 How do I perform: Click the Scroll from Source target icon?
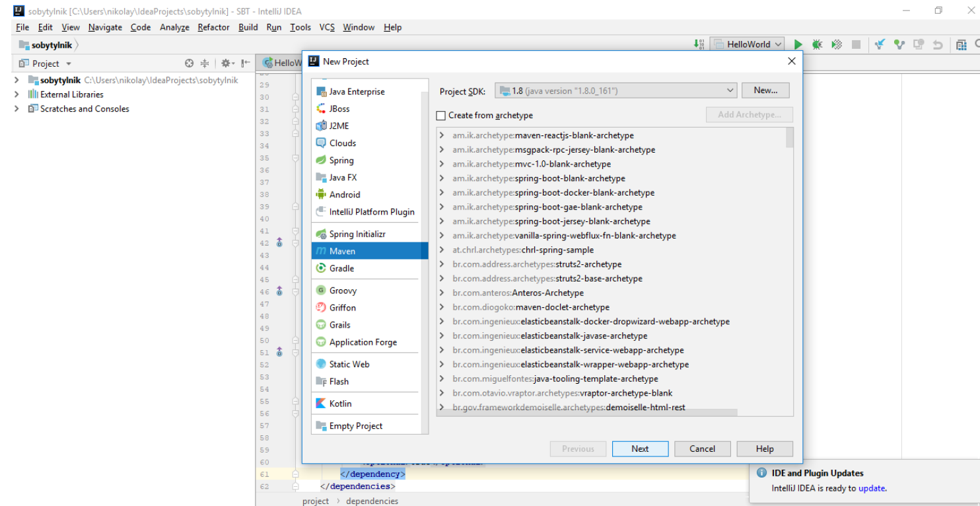pyautogui.click(x=190, y=63)
